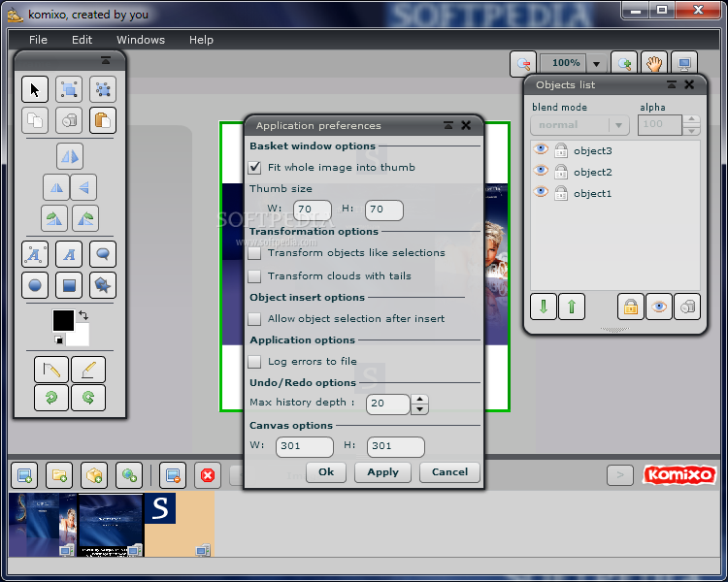Click the Apply button
728x582 pixels.
(383, 472)
